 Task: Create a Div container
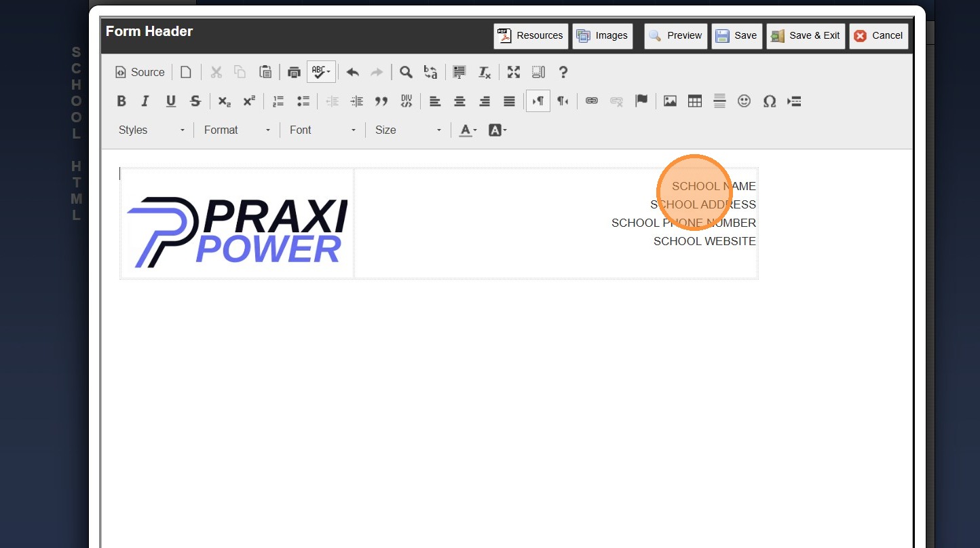(407, 101)
